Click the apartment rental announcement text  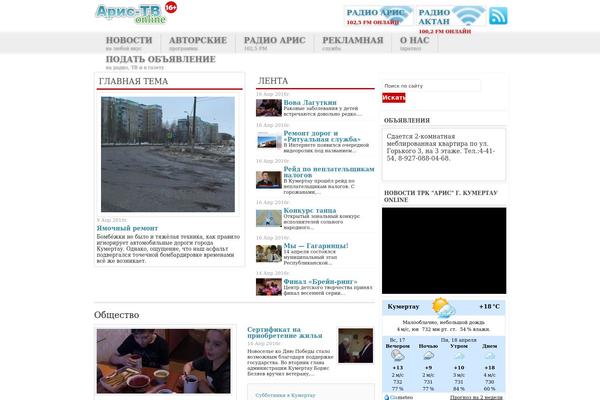pyautogui.click(x=440, y=147)
